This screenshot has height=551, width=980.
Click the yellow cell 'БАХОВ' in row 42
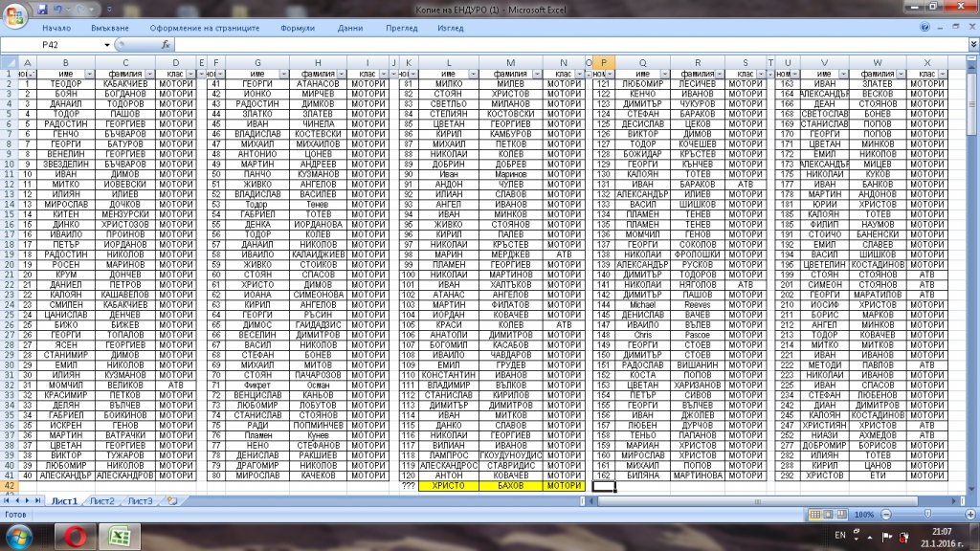[x=510, y=485]
